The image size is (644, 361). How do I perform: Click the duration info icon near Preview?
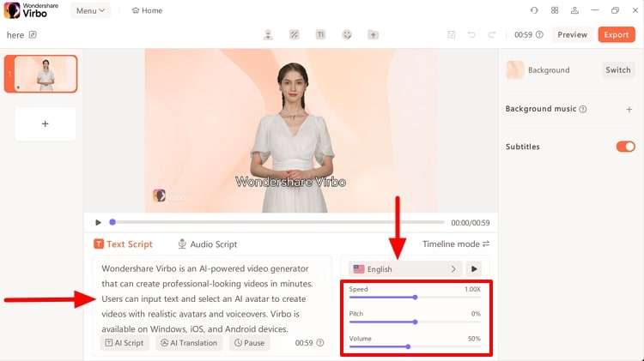tap(540, 35)
